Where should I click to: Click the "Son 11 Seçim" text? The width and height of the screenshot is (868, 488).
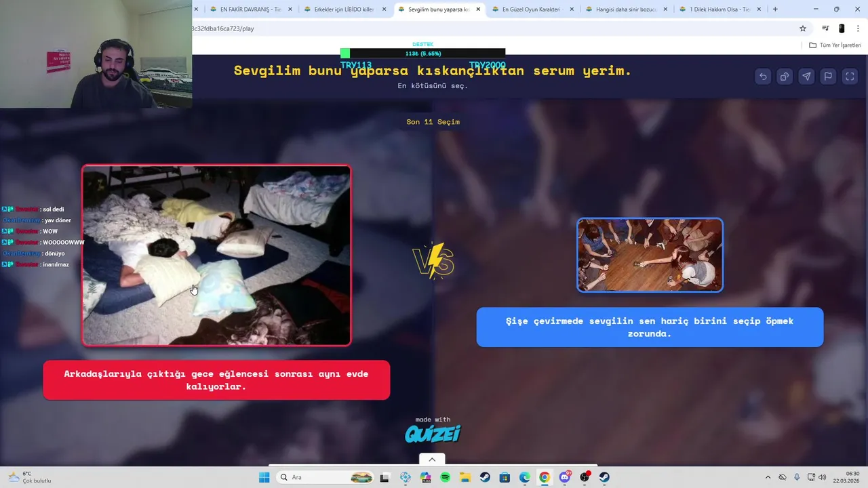(433, 122)
